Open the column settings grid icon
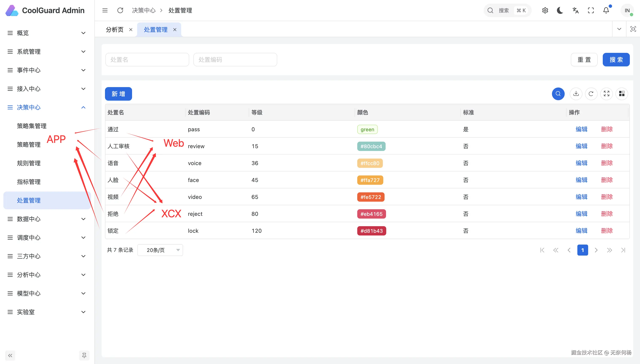The height and width of the screenshot is (364, 640). pyautogui.click(x=622, y=94)
